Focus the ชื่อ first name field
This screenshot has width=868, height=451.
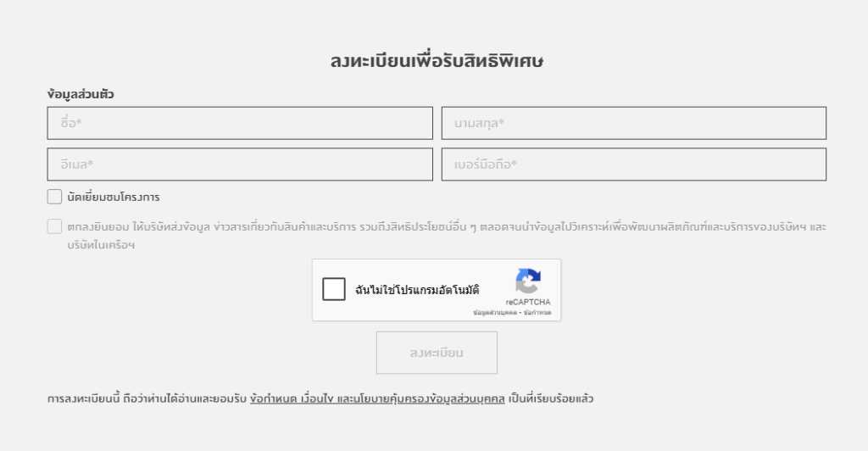point(240,123)
